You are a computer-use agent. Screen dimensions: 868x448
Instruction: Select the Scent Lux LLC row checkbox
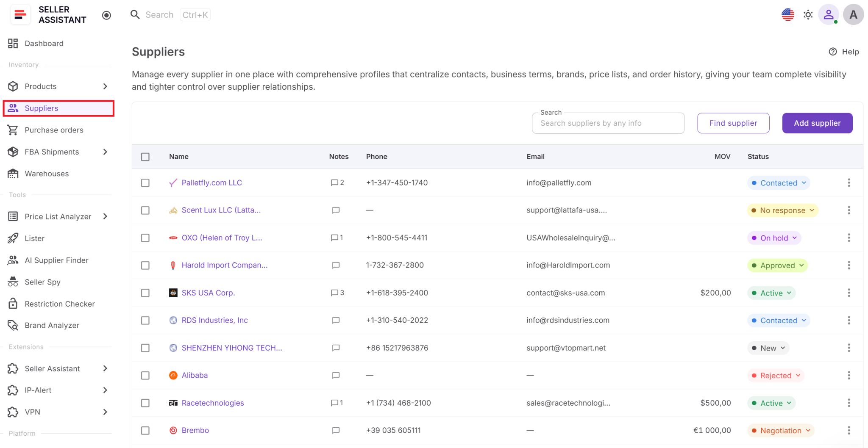point(145,210)
